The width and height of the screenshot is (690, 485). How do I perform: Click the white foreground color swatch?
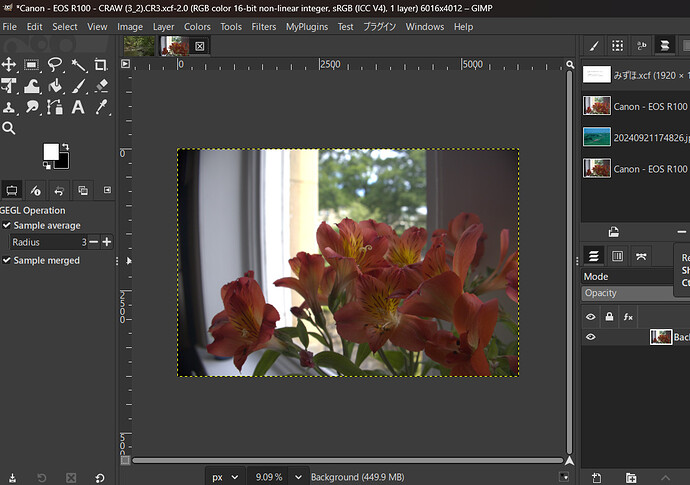(51, 151)
